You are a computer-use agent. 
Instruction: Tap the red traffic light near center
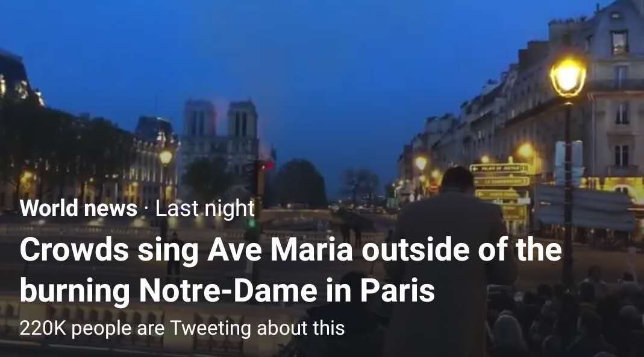[268, 165]
